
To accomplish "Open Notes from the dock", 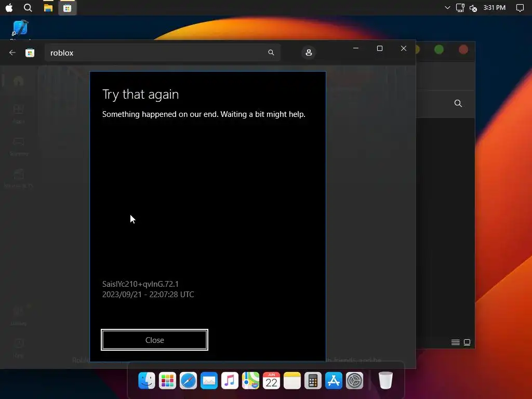I will click(x=292, y=380).
